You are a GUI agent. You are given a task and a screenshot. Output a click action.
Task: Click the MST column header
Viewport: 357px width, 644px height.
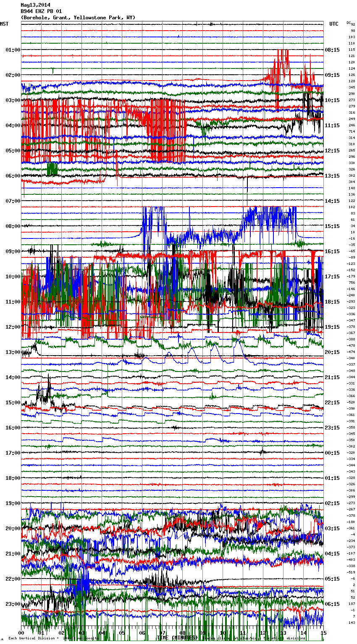(x=4, y=24)
